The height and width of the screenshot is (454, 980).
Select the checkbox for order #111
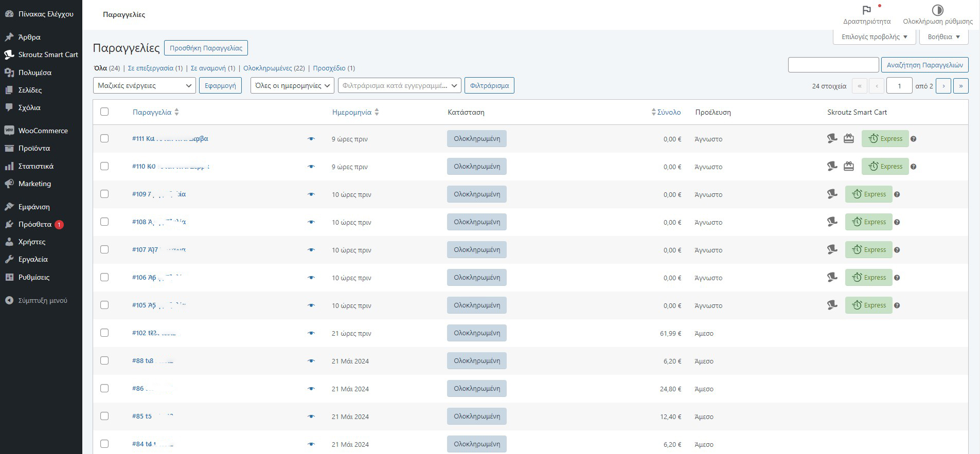click(104, 139)
